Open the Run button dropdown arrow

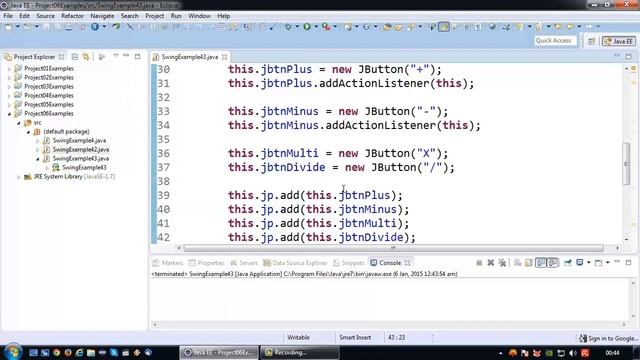316,27
